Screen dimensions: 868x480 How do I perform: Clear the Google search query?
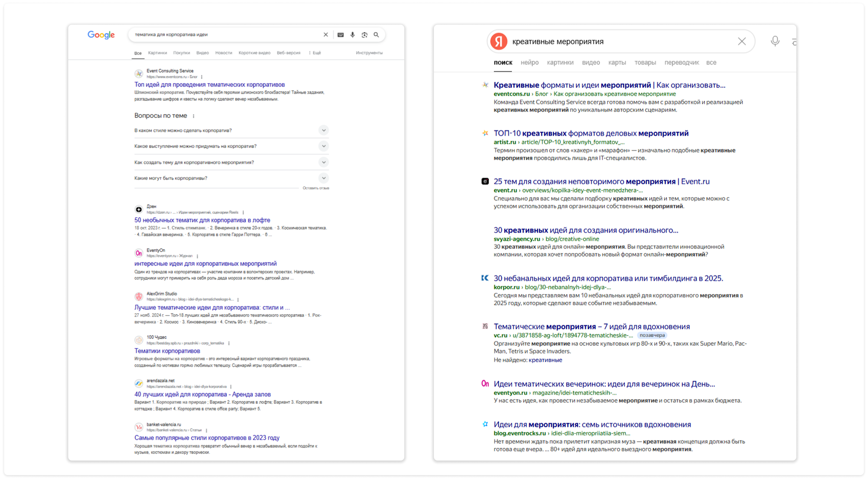click(326, 35)
